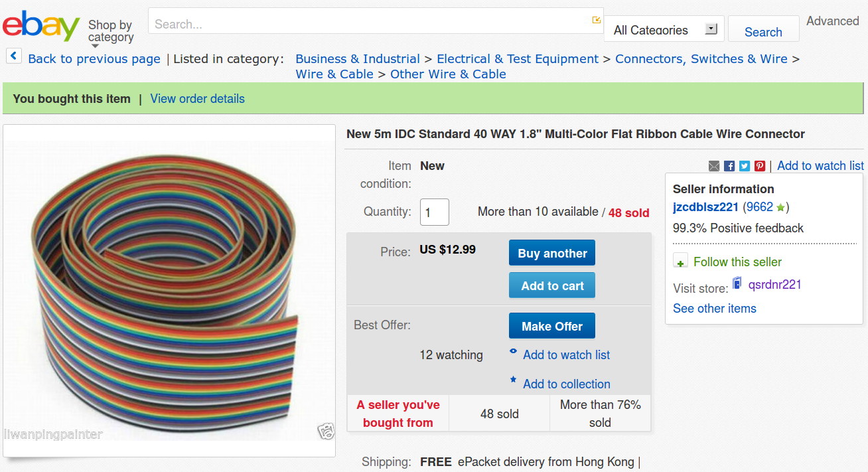Screen dimensions: 868x472
Task: Click the enlarge image icon on photo
Action: [x=325, y=431]
